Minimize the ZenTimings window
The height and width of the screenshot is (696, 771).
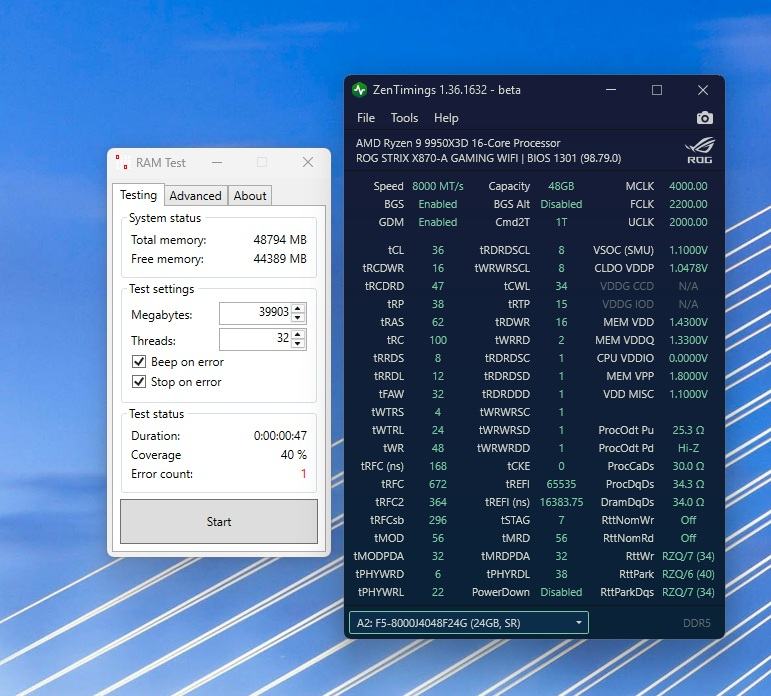pyautogui.click(x=611, y=90)
